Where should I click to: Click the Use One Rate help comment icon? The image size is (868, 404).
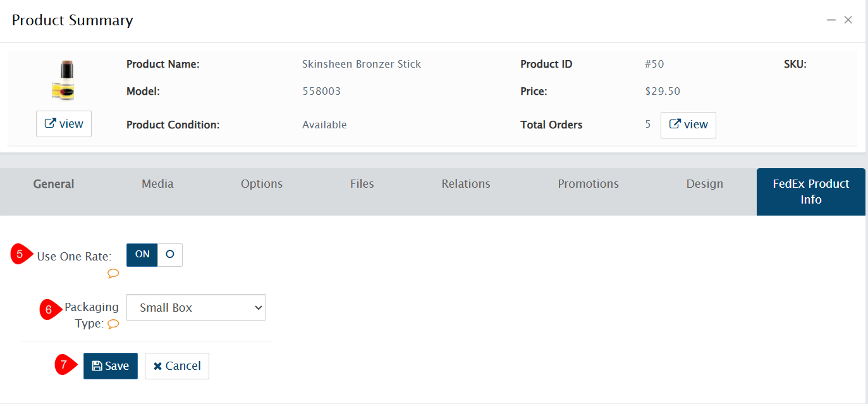[x=113, y=274]
